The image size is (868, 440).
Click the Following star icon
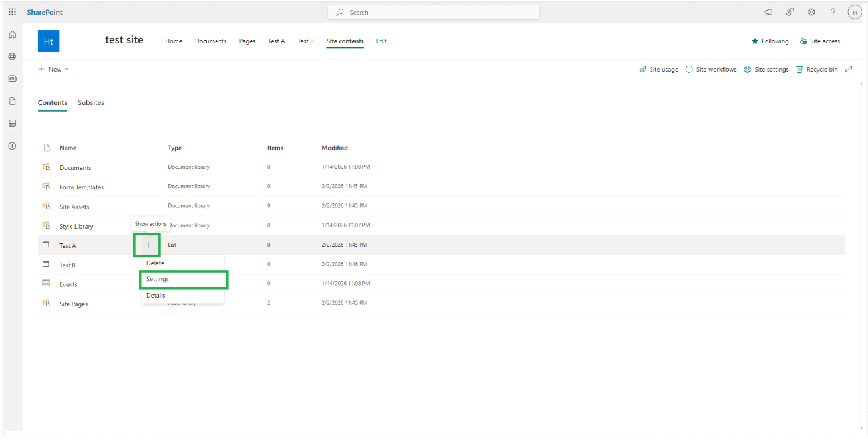755,41
